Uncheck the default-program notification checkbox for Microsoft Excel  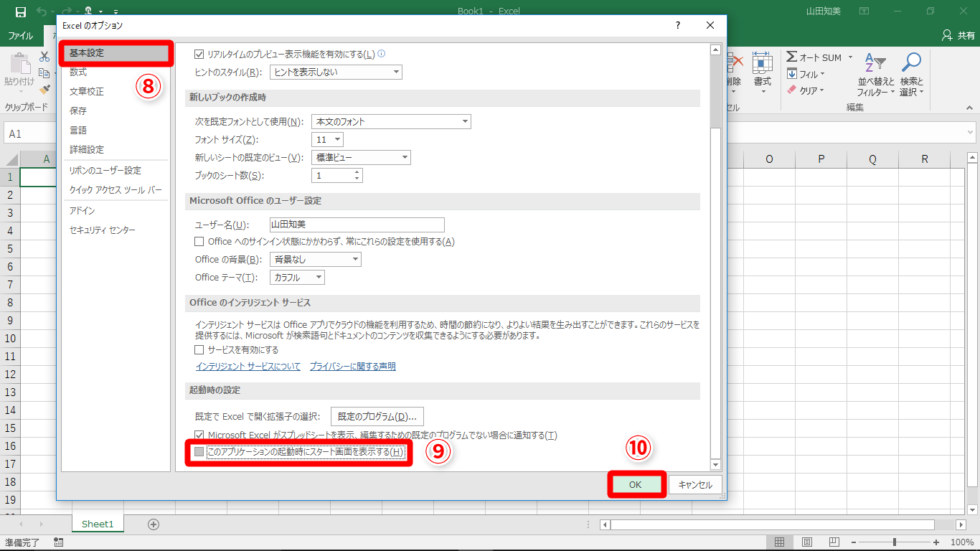(x=199, y=435)
